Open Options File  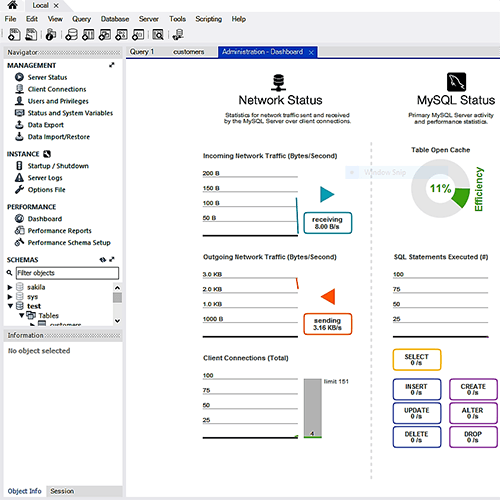(46, 190)
